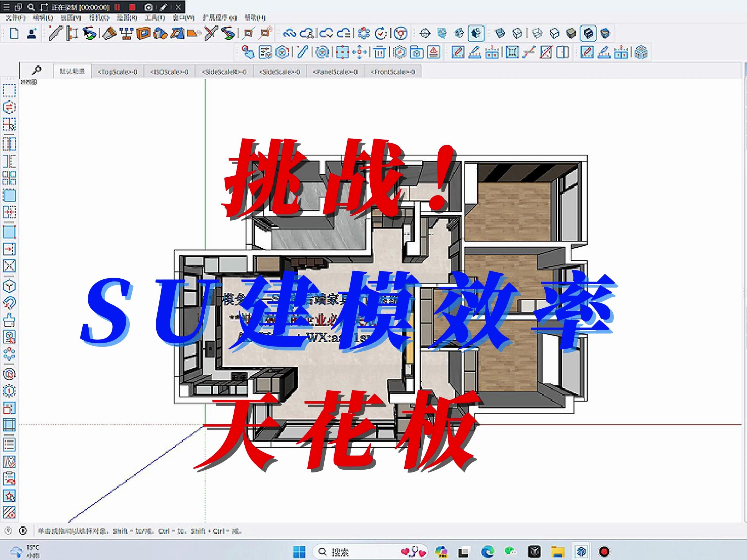
Task: Switch to the <TopScale>-0 scene tab
Action: [118, 72]
